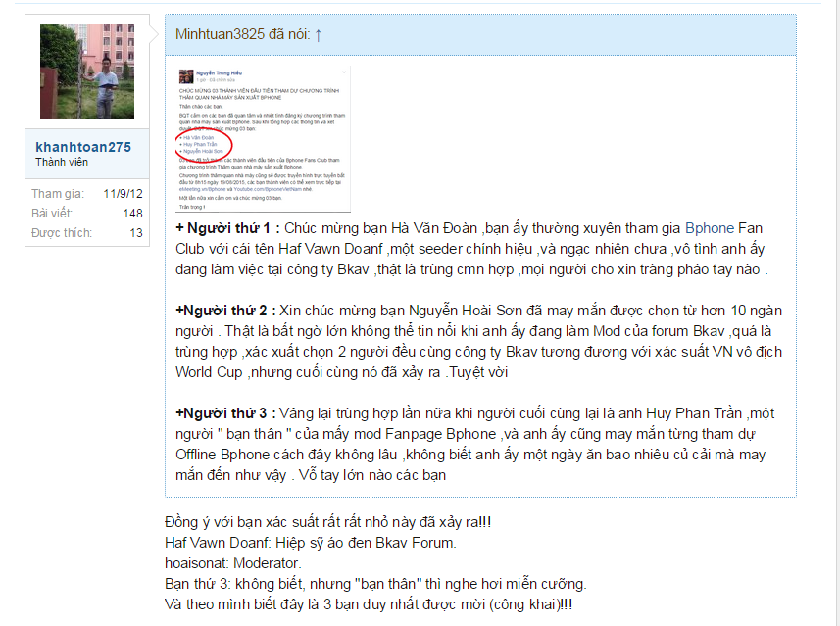The height and width of the screenshot is (626, 840).
Task: Click the line 'Haf Vawn Doanf: Hiệp sỹ áo đen'
Action: click(311, 543)
